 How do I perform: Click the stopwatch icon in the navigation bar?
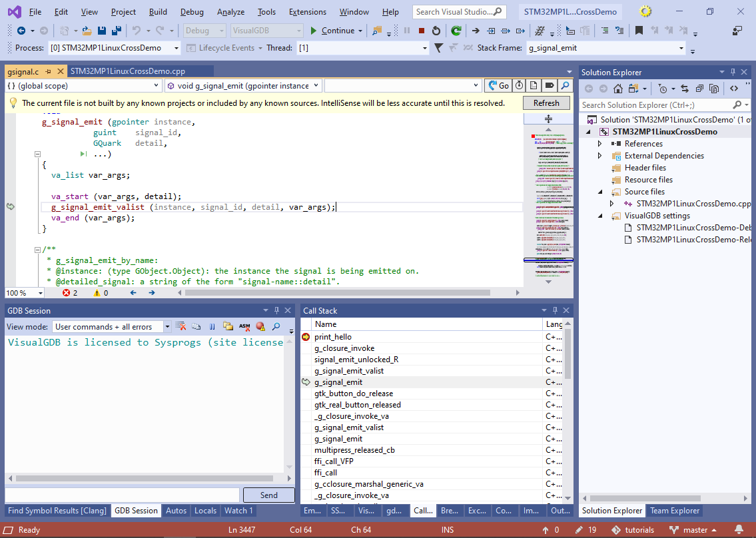(519, 85)
